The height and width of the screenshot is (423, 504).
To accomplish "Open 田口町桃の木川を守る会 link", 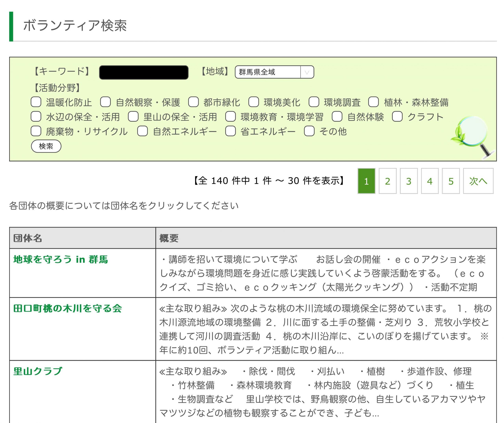I will (x=68, y=308).
